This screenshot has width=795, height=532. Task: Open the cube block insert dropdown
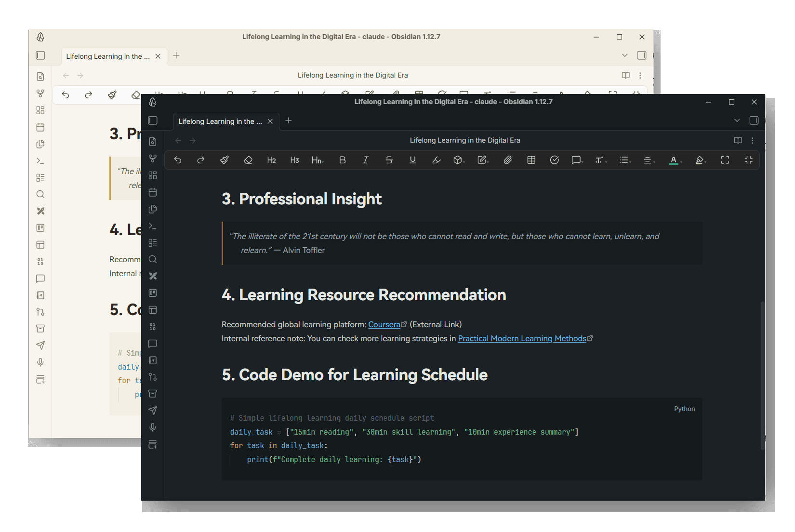[x=459, y=160]
